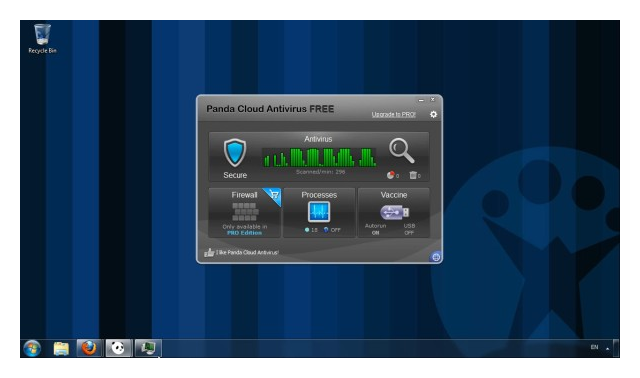This screenshot has height=378, width=640.
Task: Open File Explorer from the taskbar
Action: (x=61, y=348)
